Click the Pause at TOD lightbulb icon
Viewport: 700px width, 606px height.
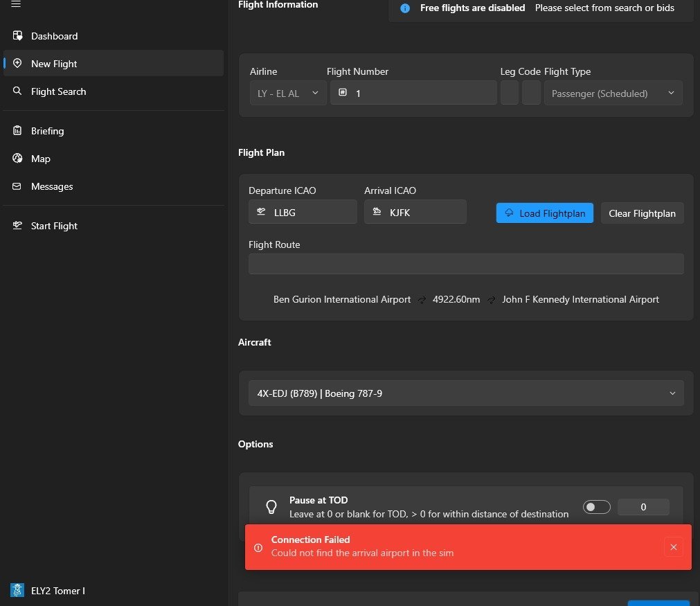point(271,507)
